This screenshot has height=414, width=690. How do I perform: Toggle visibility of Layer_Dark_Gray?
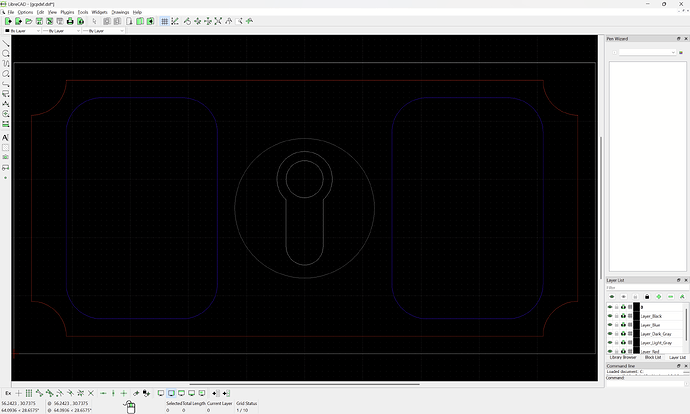610,333
